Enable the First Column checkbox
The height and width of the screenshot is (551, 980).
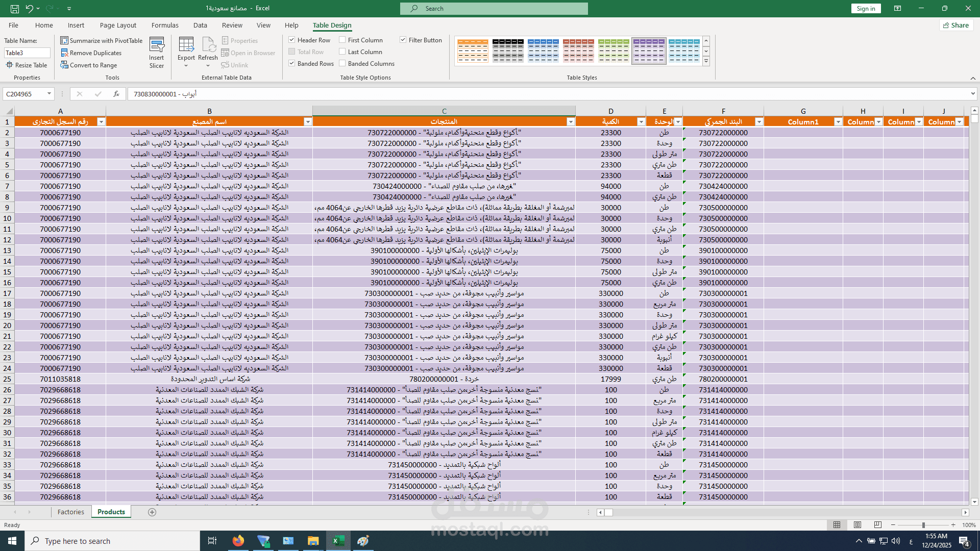342,40
